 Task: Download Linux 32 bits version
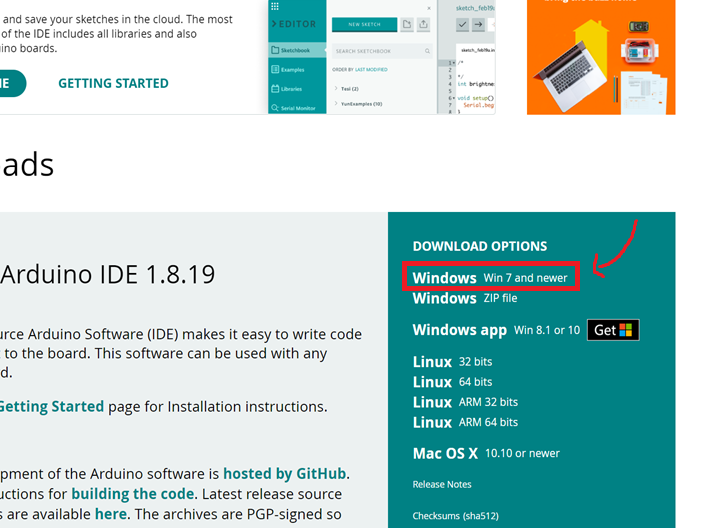pos(452,362)
